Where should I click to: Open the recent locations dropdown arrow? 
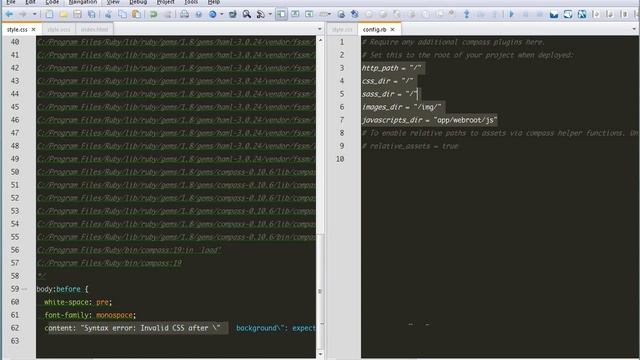tap(34, 15)
